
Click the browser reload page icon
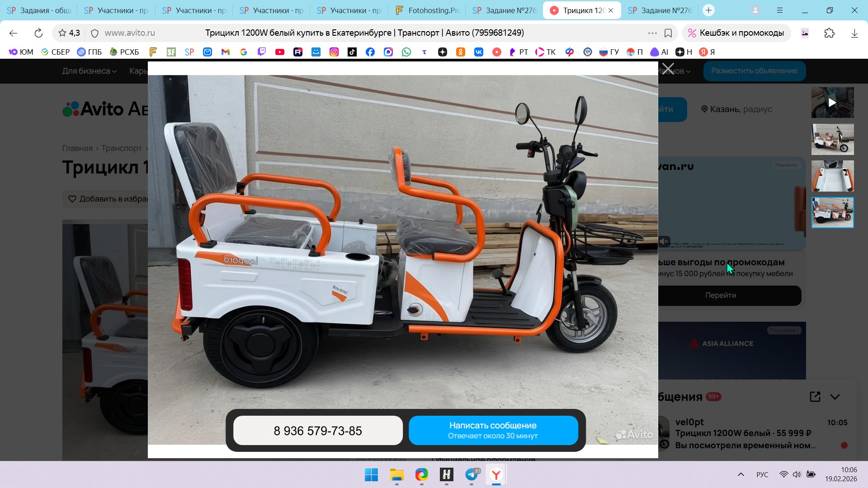38,33
